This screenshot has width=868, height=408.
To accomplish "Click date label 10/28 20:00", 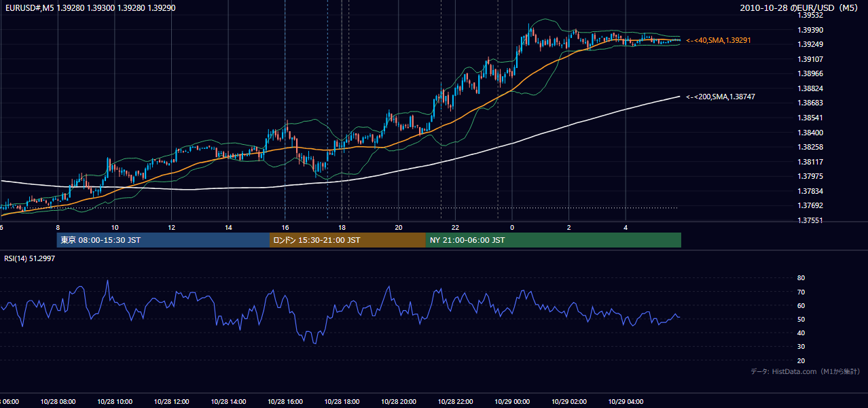I will [399, 402].
